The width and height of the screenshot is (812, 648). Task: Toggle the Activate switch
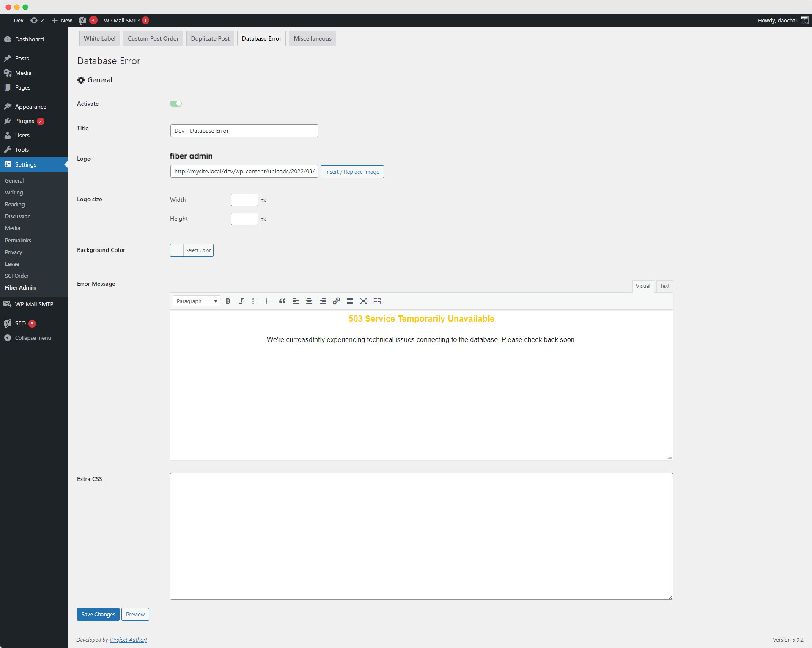point(176,104)
